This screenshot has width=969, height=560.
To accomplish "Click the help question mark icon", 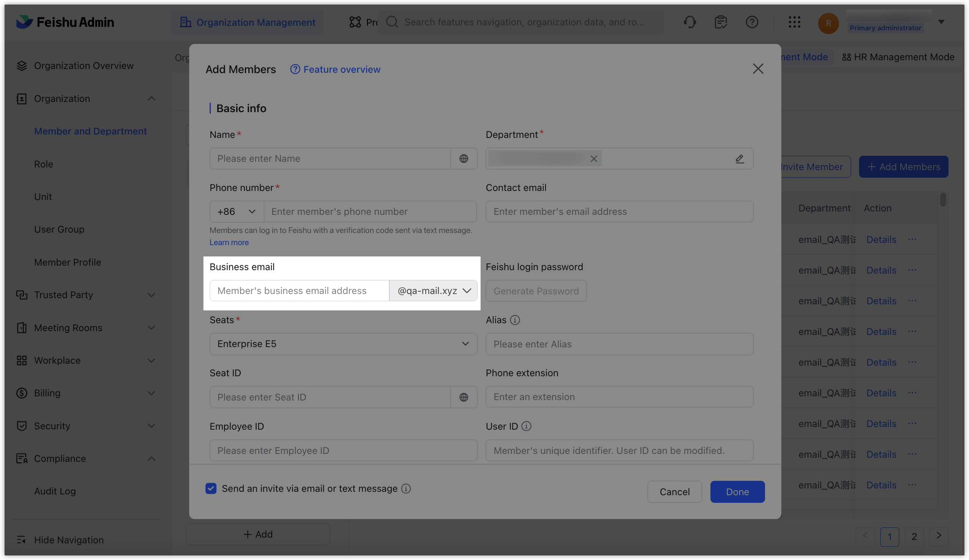I will coord(752,22).
